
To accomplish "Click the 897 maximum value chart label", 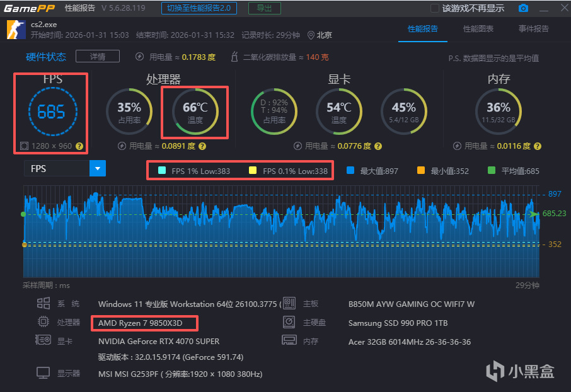I will [555, 194].
